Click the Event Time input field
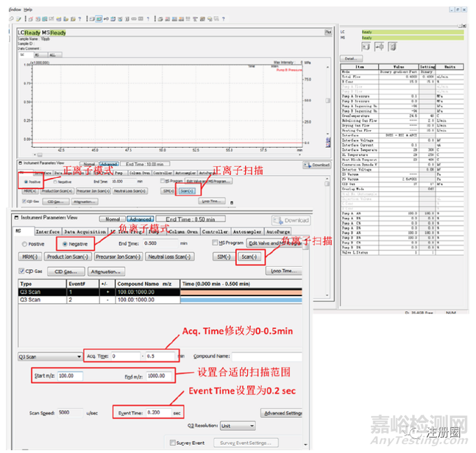 157,413
